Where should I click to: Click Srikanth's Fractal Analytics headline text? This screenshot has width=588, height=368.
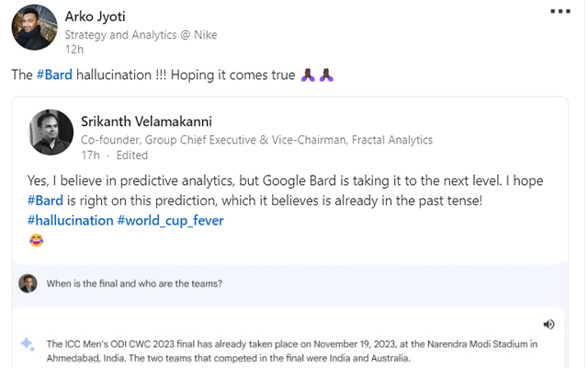(x=257, y=140)
